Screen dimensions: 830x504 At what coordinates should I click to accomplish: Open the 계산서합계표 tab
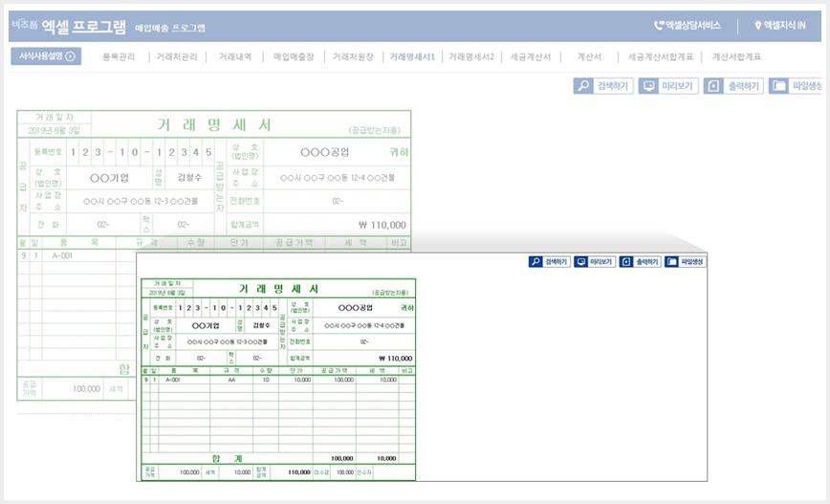pos(736,56)
